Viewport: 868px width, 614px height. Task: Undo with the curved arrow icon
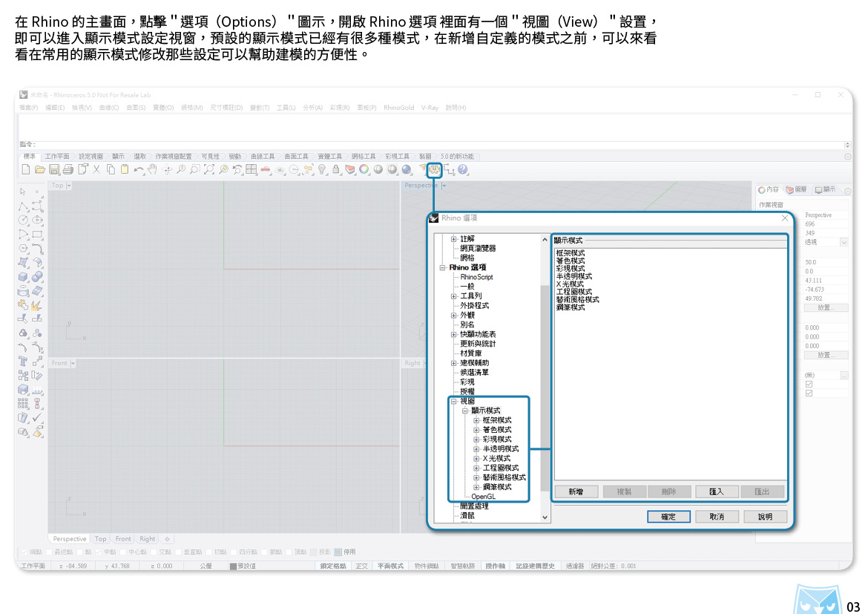click(139, 169)
